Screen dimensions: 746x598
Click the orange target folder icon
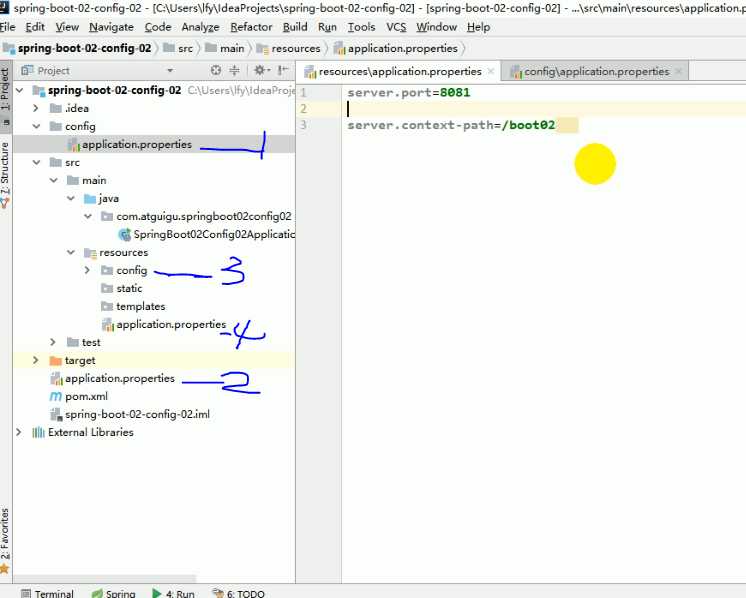(56, 361)
